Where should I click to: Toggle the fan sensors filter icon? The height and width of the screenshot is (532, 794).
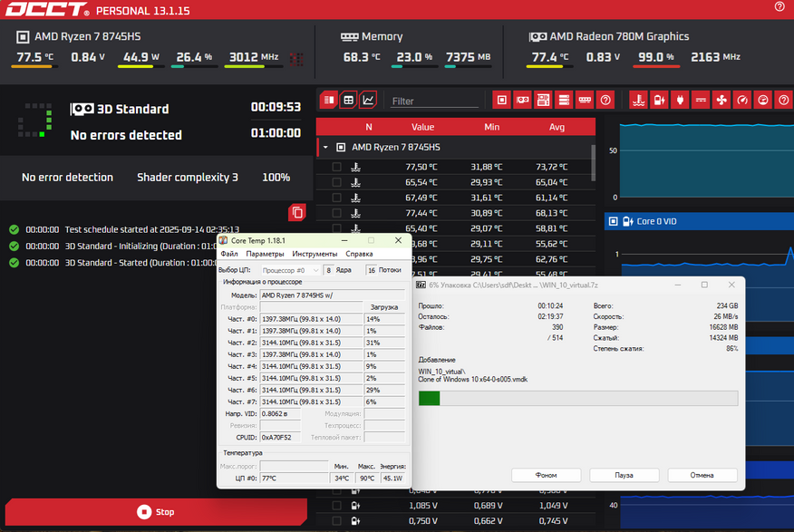click(x=721, y=100)
